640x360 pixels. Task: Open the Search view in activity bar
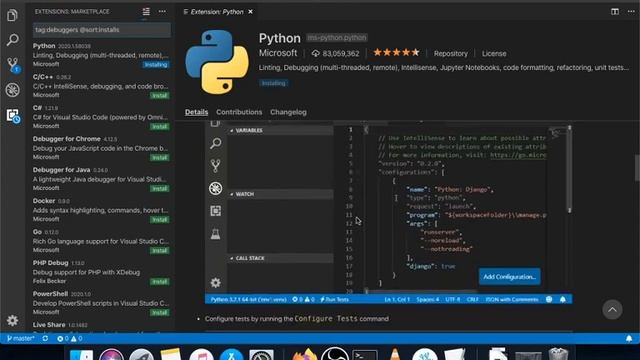click(x=12, y=40)
